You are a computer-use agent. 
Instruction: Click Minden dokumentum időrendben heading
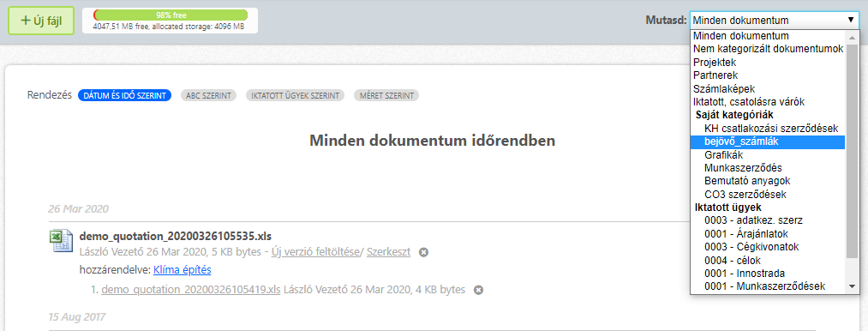tap(433, 141)
